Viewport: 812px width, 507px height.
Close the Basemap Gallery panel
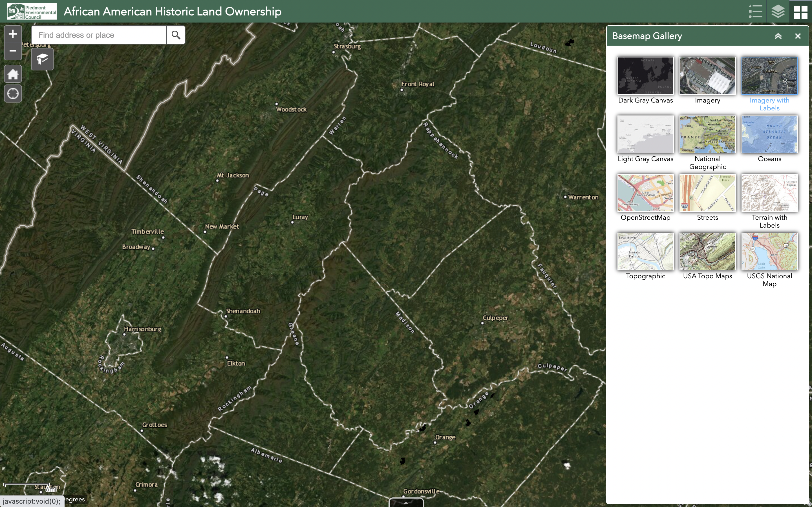coord(798,36)
